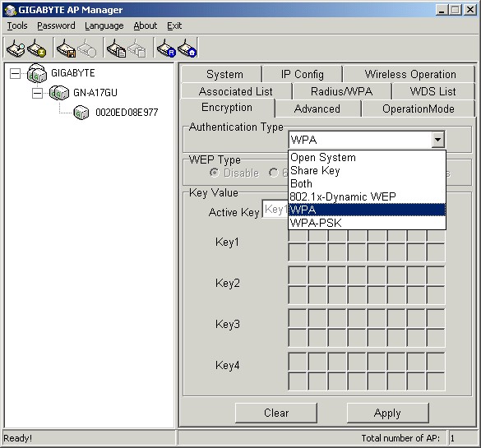The image size is (481, 448).
Task: Open the Password menu
Action: [56, 25]
